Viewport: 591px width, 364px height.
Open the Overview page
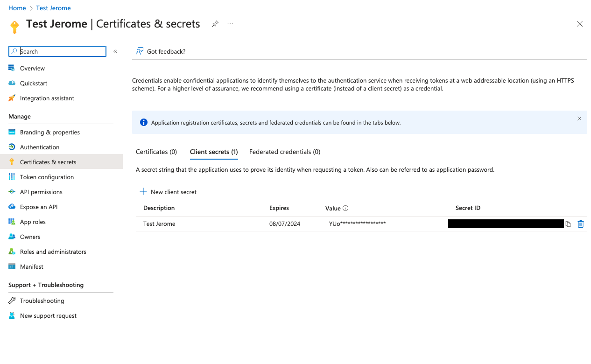[x=32, y=68]
